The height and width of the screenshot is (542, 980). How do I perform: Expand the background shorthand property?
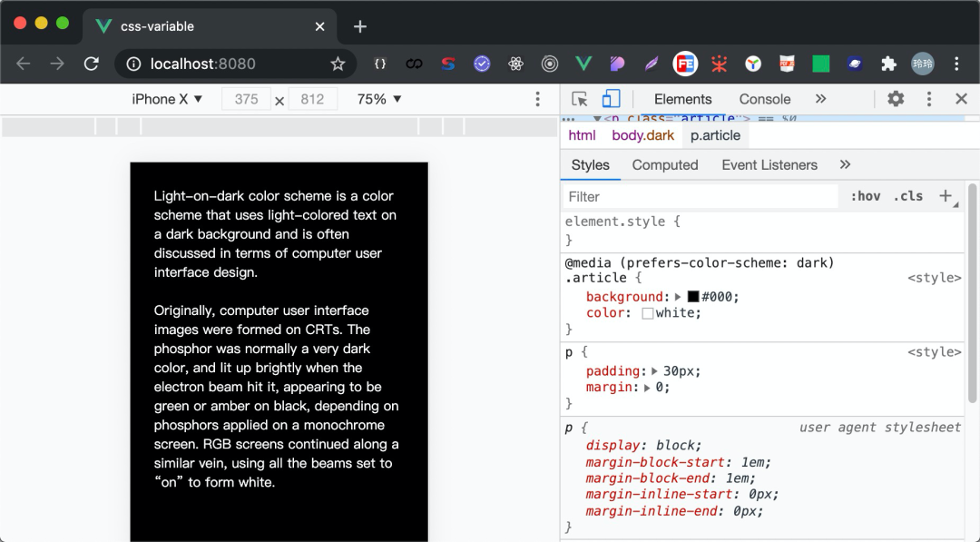tap(678, 297)
